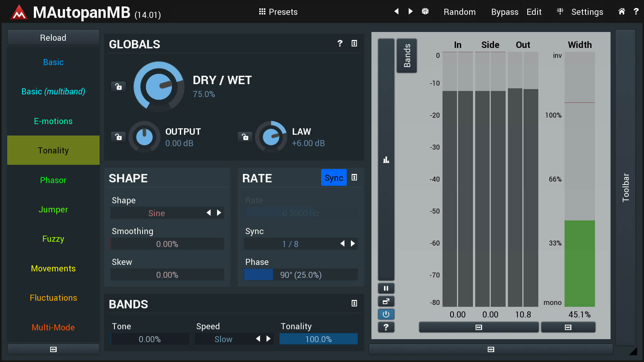Collapse the whole meter panel button

click(491, 349)
